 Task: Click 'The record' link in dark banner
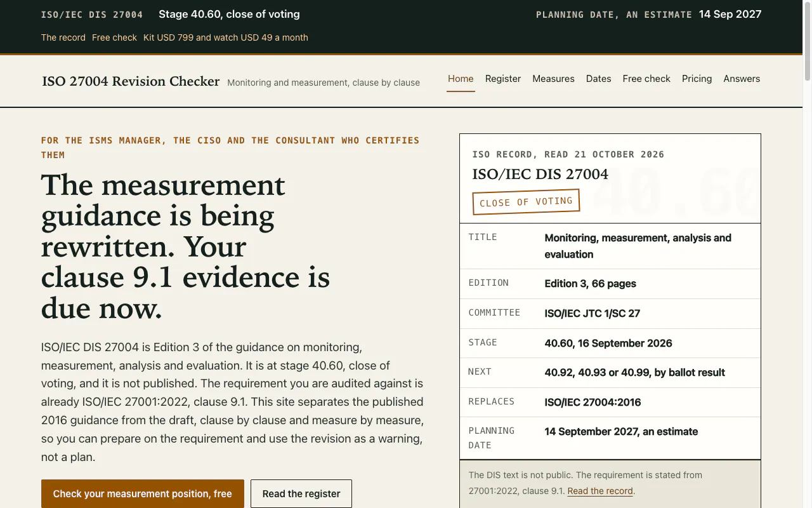coord(63,37)
